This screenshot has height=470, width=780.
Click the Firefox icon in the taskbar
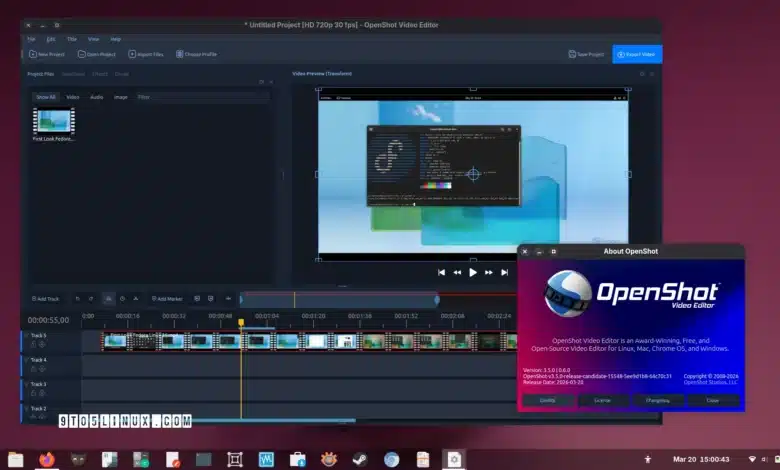[47, 459]
